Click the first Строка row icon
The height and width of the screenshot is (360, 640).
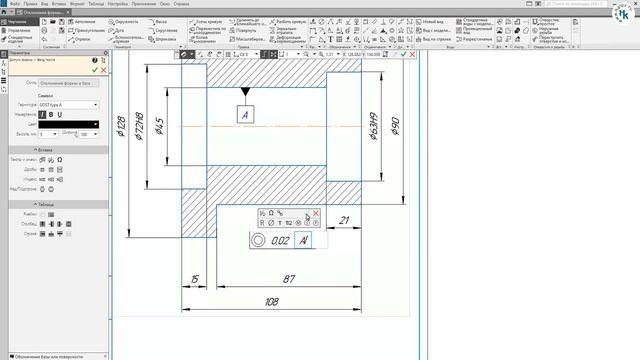42,234
